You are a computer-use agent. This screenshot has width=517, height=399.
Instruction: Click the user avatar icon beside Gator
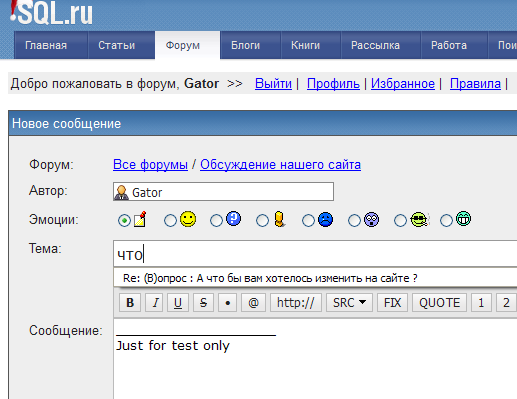point(121,192)
